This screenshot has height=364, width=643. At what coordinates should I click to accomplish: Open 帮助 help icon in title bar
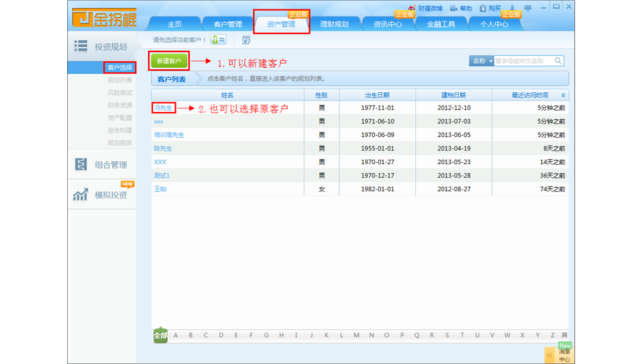[x=454, y=9]
